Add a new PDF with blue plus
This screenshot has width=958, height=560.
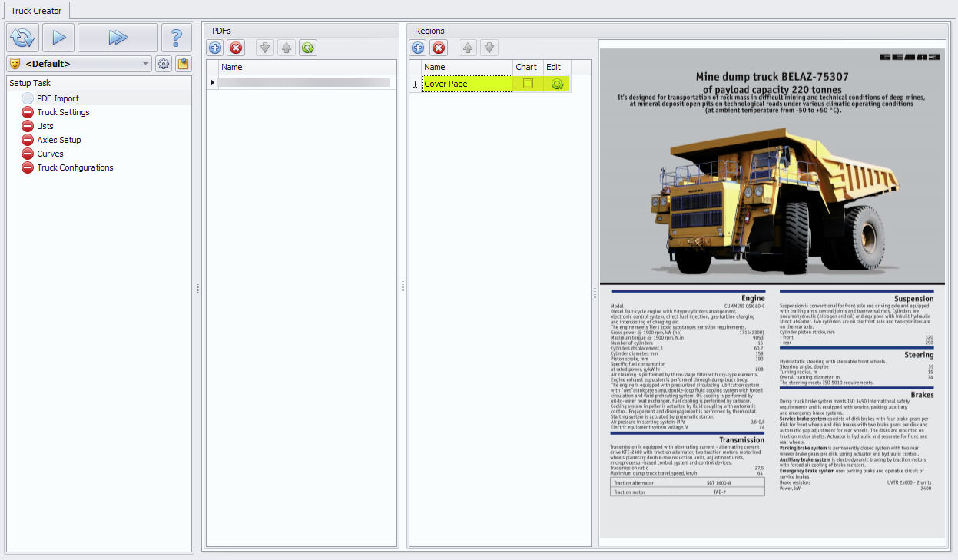(215, 48)
